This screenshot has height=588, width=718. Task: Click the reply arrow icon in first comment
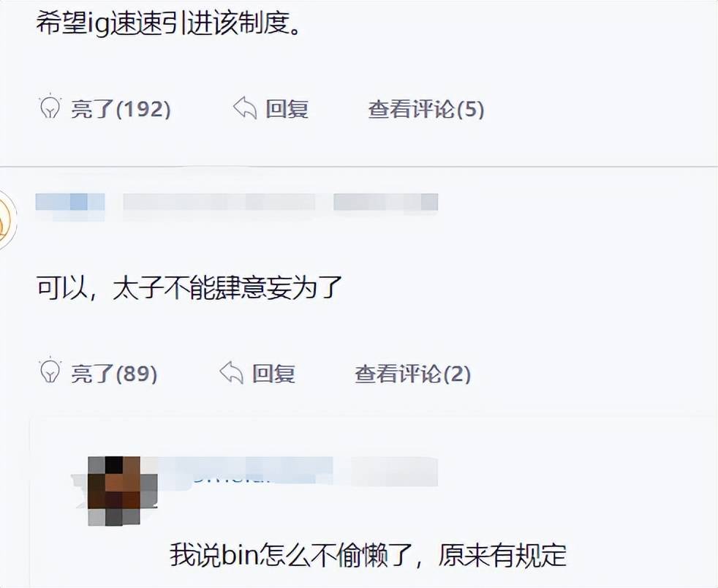pyautogui.click(x=246, y=108)
